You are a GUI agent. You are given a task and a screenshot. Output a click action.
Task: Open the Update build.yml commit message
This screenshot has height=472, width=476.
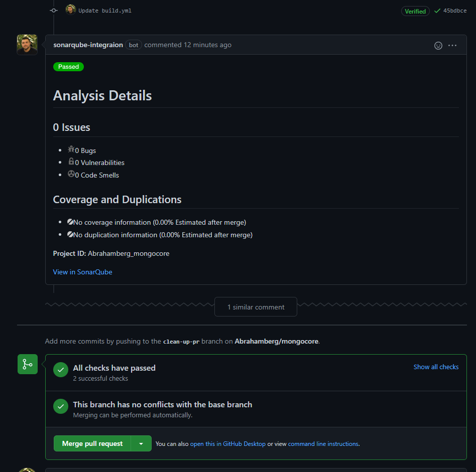105,11
